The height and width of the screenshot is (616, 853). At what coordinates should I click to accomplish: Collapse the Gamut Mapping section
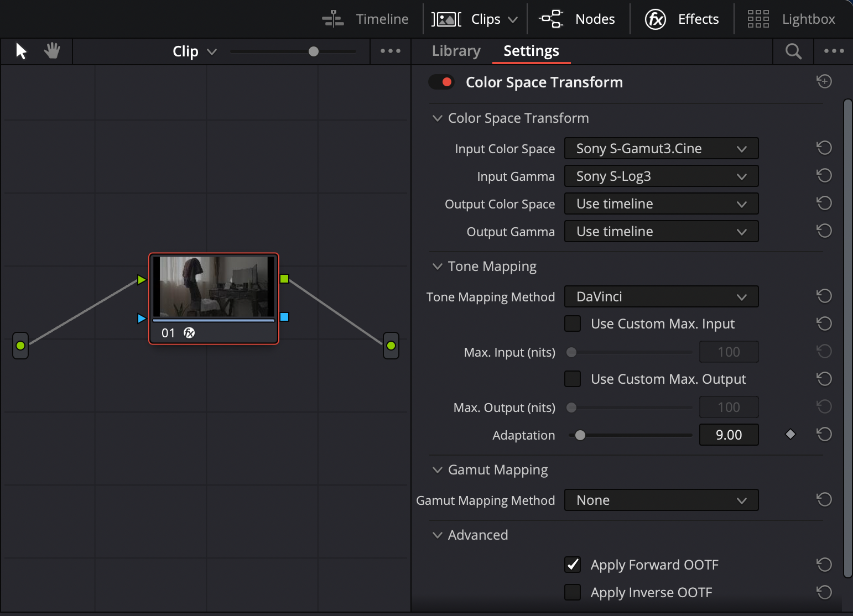click(437, 470)
